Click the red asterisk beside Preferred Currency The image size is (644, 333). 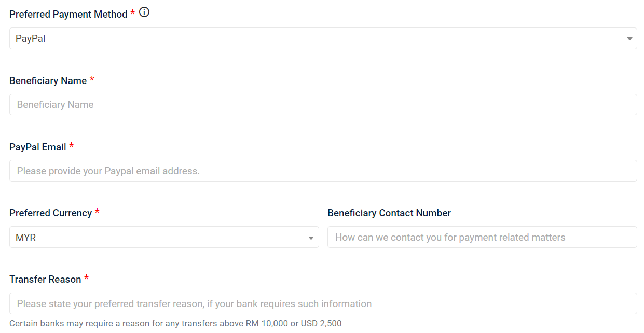(97, 212)
